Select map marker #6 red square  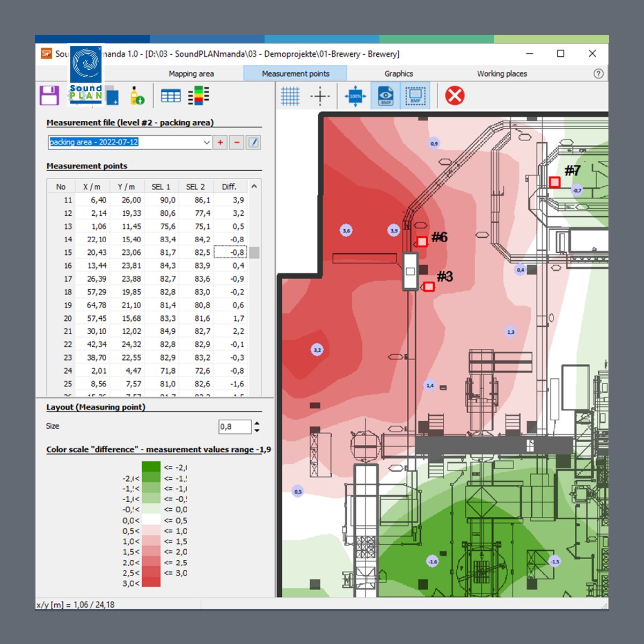422,241
